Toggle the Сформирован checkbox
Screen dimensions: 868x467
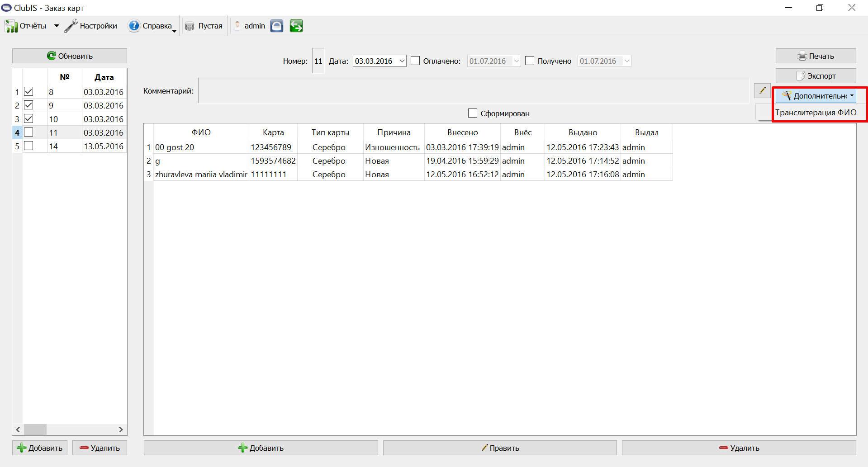pyautogui.click(x=473, y=113)
